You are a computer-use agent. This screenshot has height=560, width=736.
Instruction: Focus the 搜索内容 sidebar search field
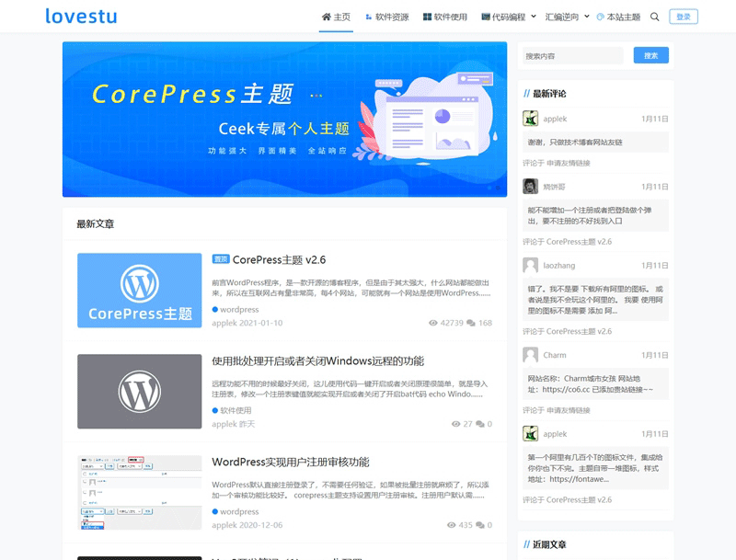click(573, 56)
